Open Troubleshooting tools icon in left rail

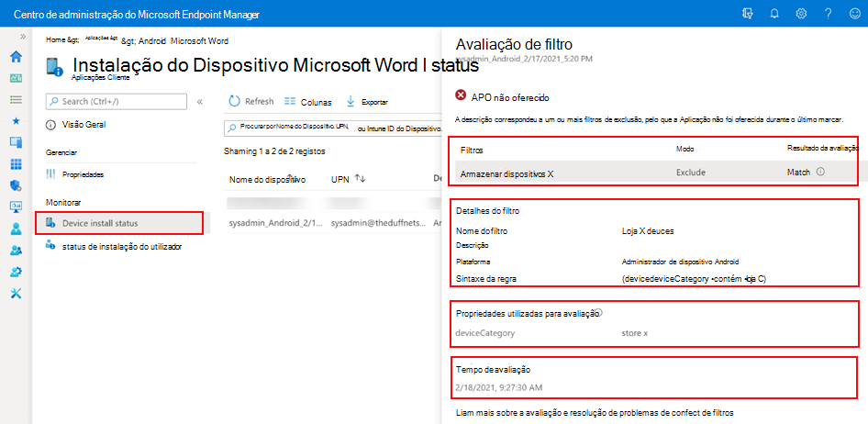pyautogui.click(x=16, y=293)
